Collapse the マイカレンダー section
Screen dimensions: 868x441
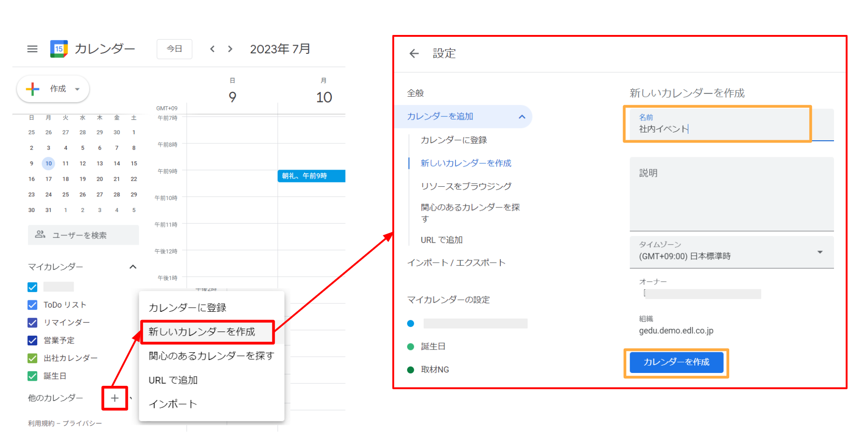[x=133, y=267]
